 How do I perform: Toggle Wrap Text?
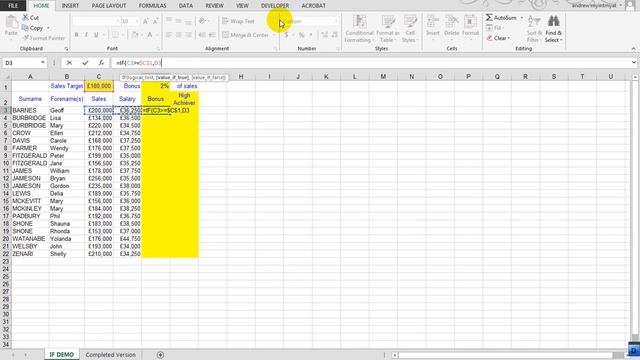coord(238,21)
